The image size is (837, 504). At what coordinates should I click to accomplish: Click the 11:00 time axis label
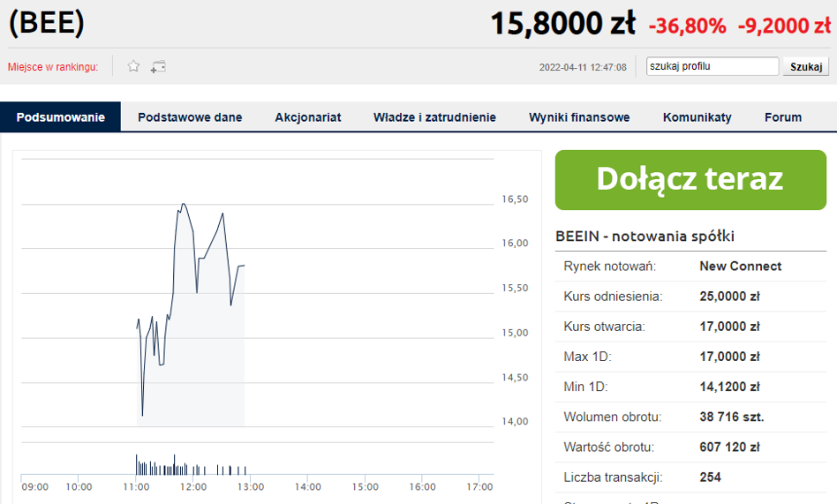coord(136,486)
